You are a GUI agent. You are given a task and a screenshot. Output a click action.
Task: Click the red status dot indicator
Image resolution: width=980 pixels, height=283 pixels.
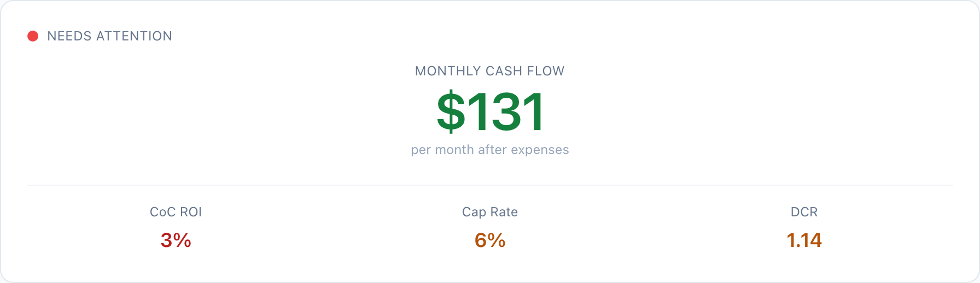pyautogui.click(x=33, y=36)
